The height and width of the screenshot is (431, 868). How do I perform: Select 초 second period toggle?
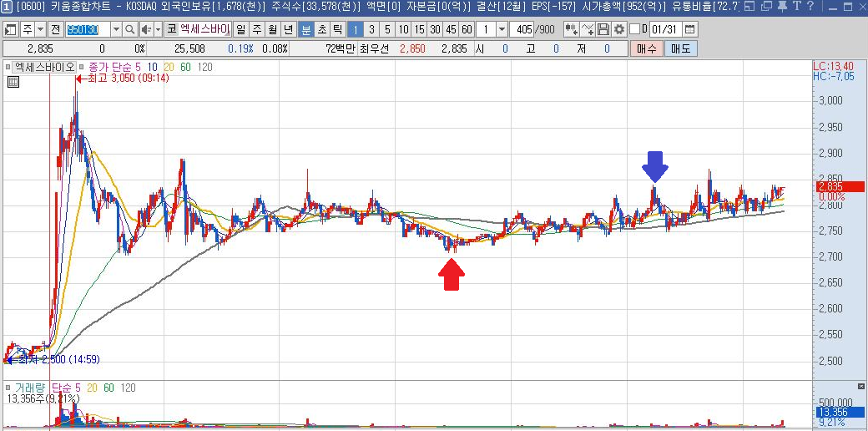[x=321, y=29]
